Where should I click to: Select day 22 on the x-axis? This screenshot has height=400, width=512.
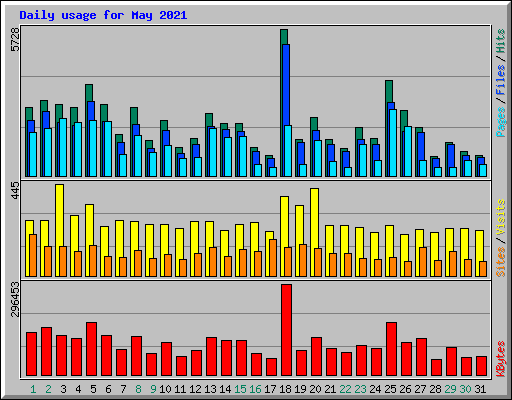tap(345, 389)
